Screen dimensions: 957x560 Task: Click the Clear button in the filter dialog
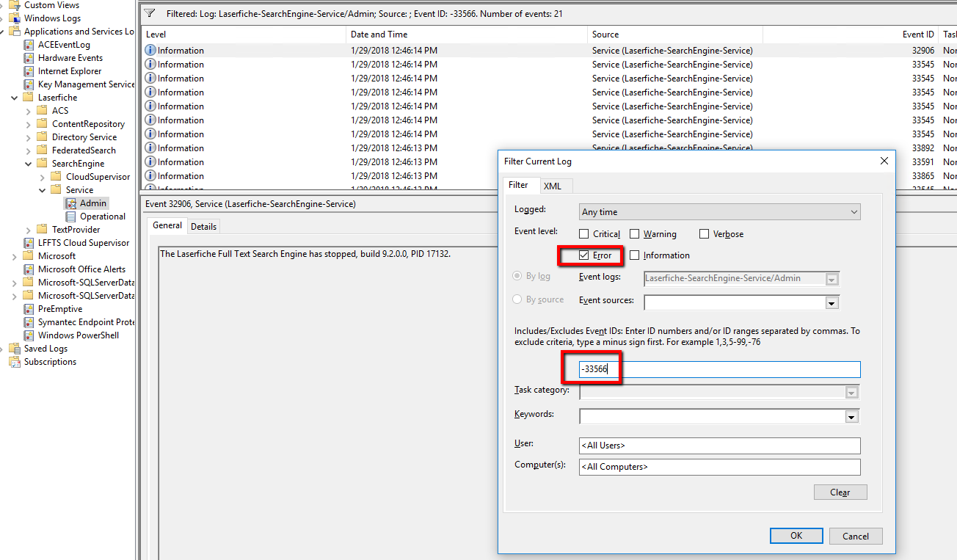[x=840, y=492]
